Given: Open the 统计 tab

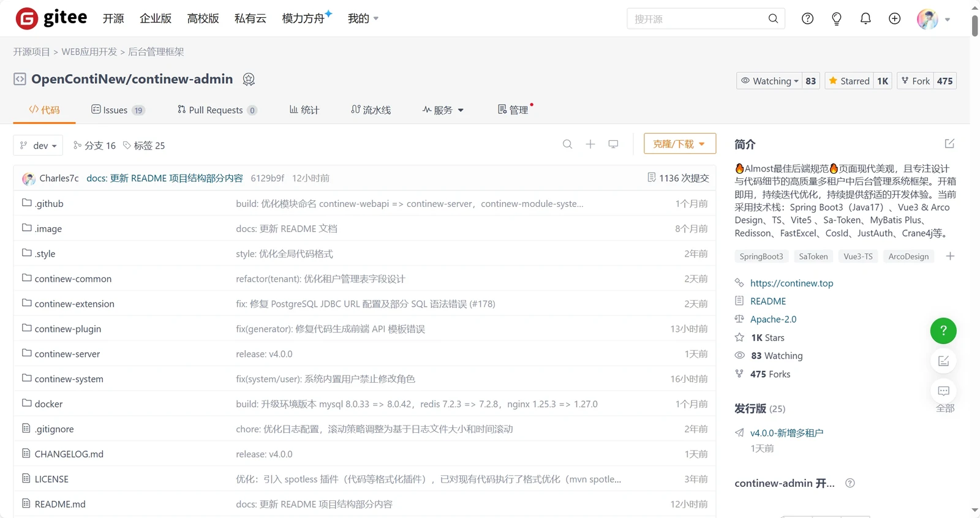Looking at the screenshot, I should pyautogui.click(x=304, y=110).
